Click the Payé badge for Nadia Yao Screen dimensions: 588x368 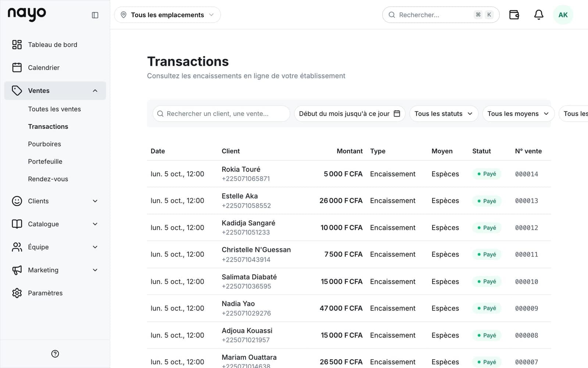point(487,308)
